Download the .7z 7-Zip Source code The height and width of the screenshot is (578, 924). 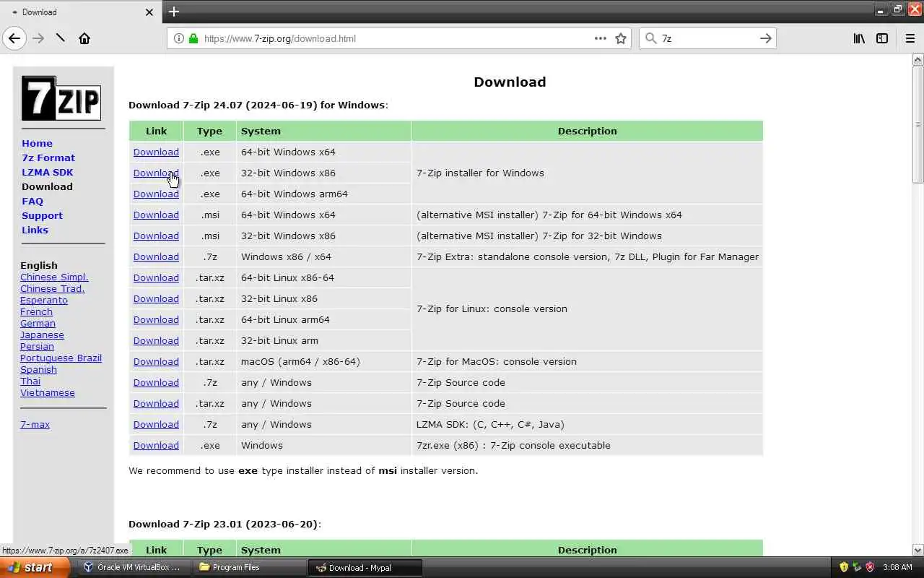tap(156, 382)
